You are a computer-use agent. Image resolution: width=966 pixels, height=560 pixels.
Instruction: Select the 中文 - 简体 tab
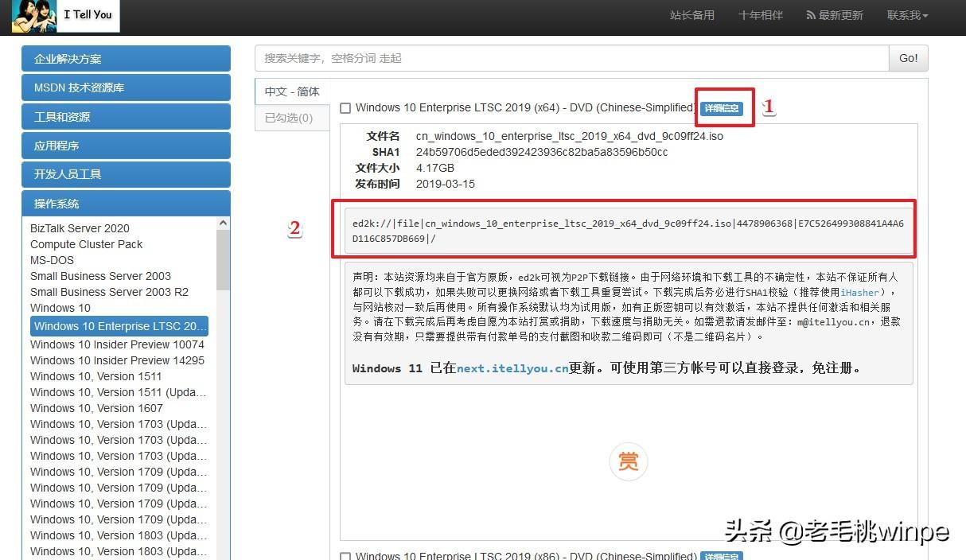292,91
